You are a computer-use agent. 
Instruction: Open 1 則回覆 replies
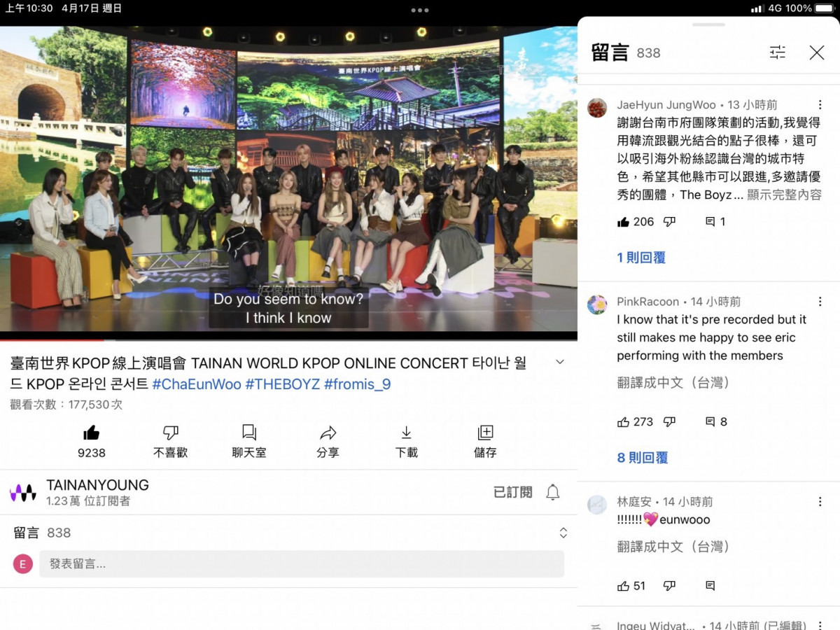(x=641, y=258)
